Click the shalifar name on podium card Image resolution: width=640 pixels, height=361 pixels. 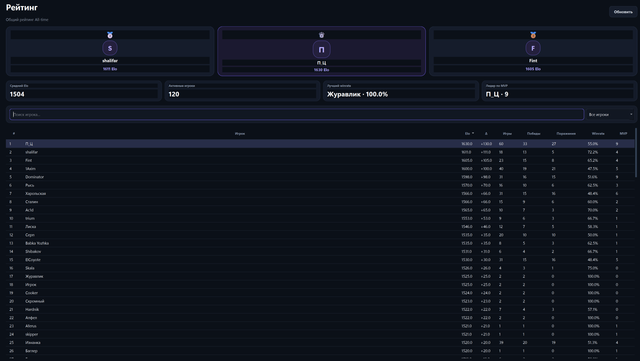[110, 60]
